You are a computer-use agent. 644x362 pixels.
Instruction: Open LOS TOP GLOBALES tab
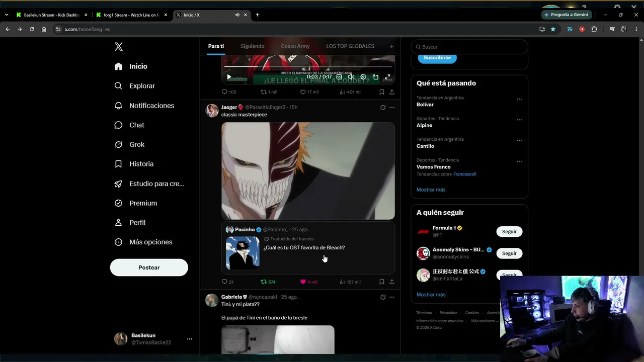tap(350, 46)
